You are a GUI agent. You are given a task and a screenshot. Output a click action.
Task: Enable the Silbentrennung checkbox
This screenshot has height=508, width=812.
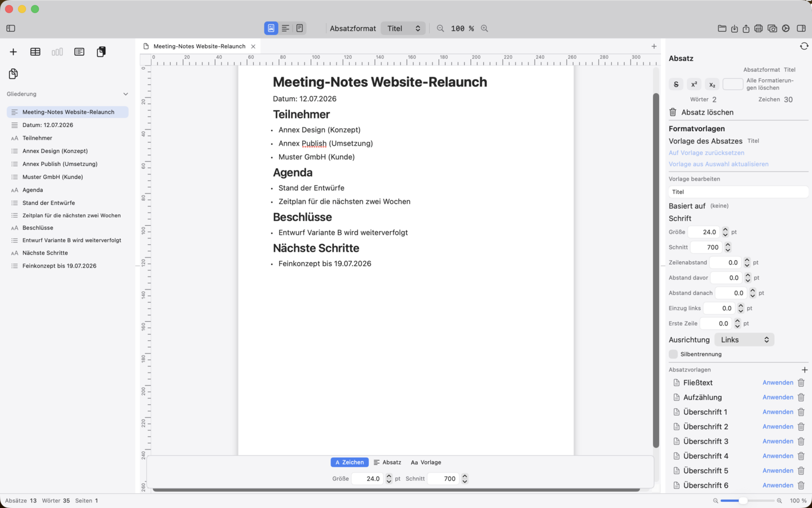pos(673,354)
